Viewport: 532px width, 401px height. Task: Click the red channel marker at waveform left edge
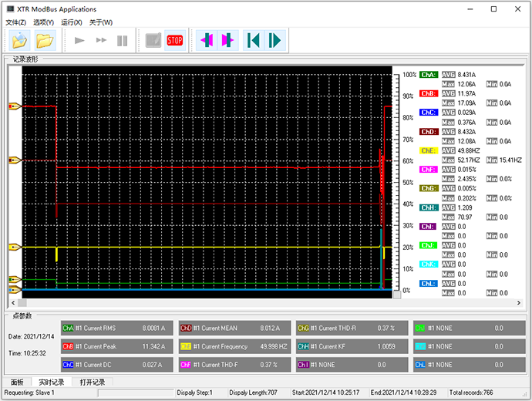click(14, 106)
